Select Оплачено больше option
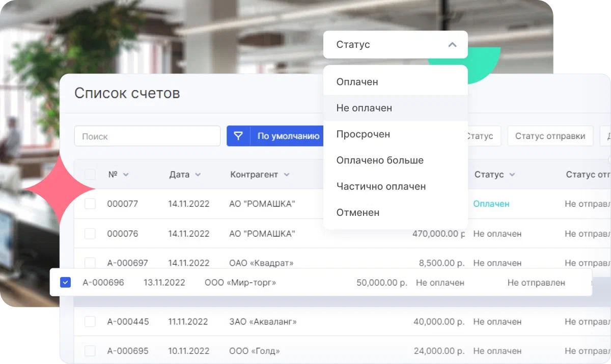611x364 pixels. [380, 160]
